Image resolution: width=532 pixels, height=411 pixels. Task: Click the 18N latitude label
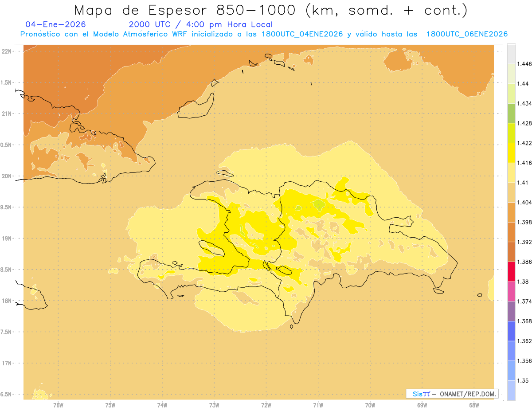(7, 301)
